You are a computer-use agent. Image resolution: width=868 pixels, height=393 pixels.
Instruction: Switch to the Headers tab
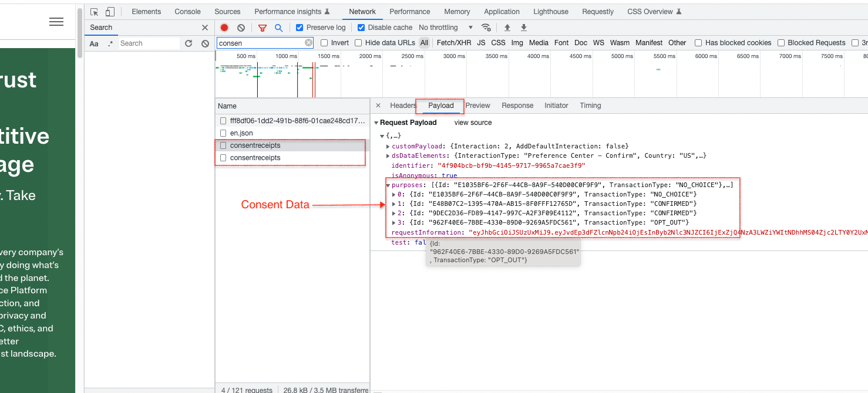tap(403, 106)
